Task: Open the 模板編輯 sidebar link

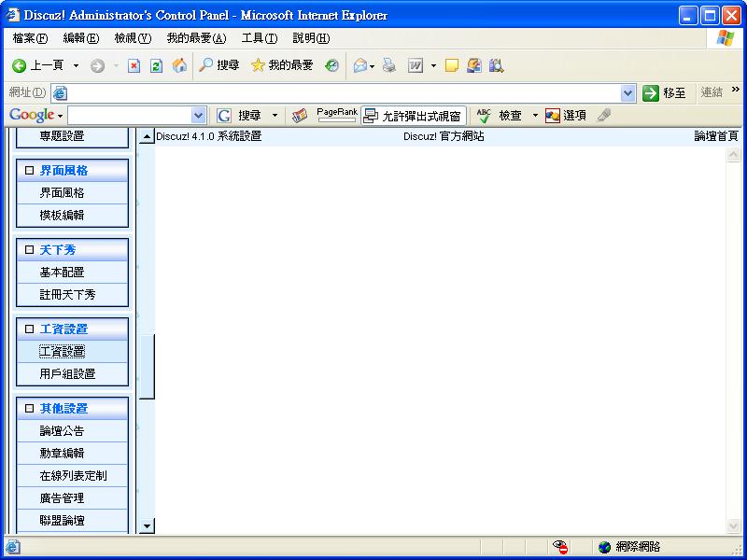Action: tap(62, 216)
